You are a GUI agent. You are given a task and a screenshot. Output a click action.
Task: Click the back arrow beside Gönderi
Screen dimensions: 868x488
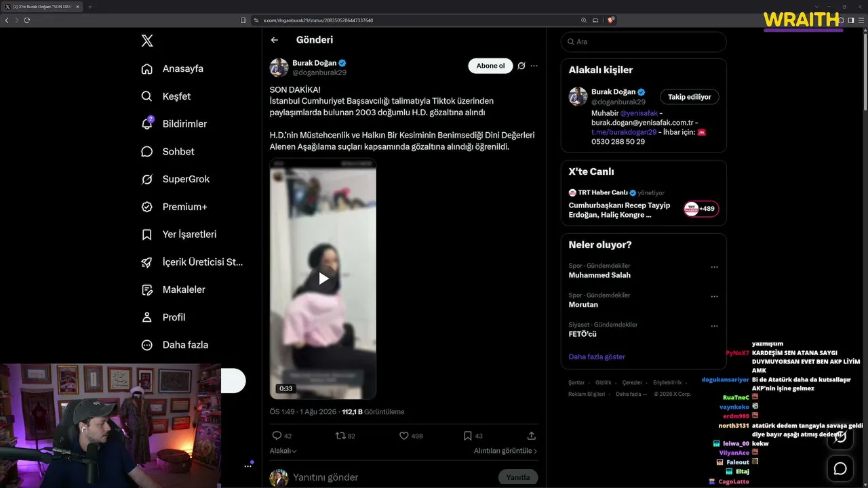click(x=275, y=40)
